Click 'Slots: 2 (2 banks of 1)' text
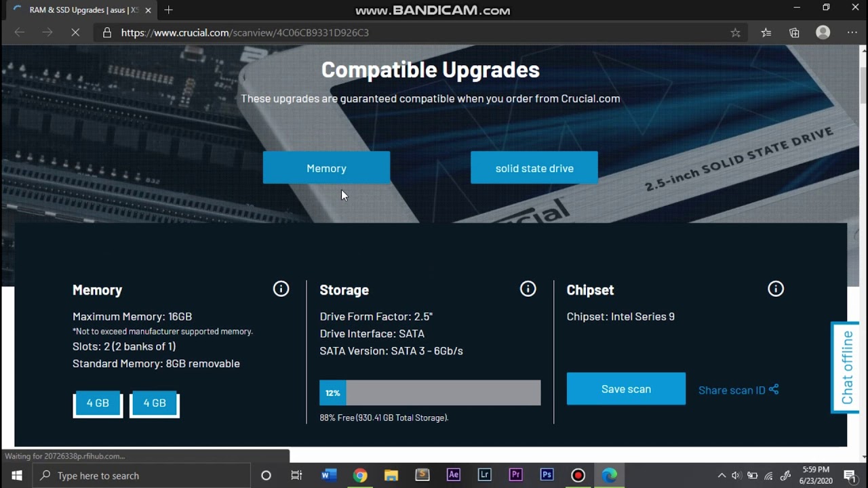The image size is (868, 488). (x=124, y=346)
